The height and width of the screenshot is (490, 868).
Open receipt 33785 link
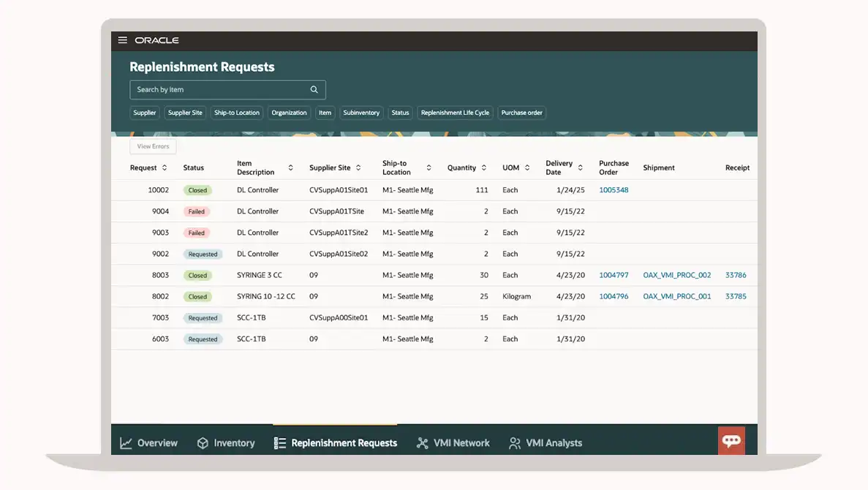(736, 297)
